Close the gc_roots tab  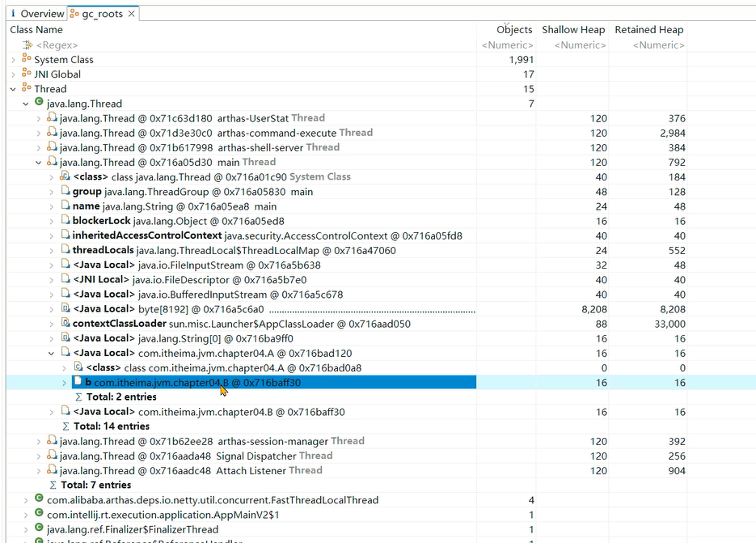click(x=132, y=14)
